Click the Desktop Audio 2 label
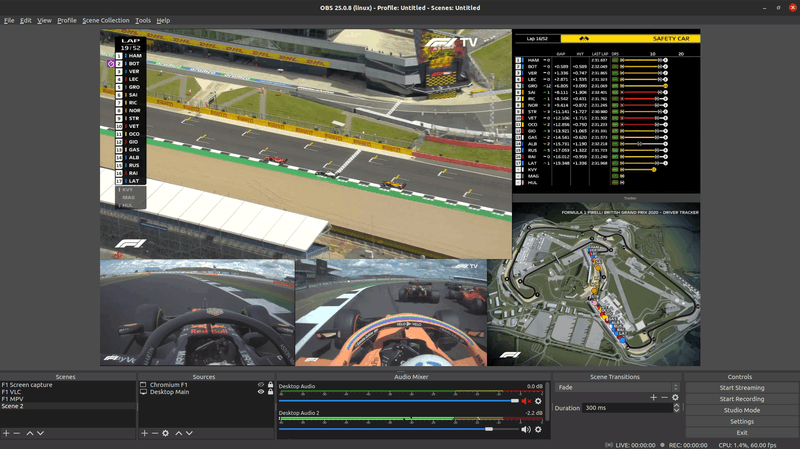Viewport: 800px width, 449px height. tap(299, 413)
